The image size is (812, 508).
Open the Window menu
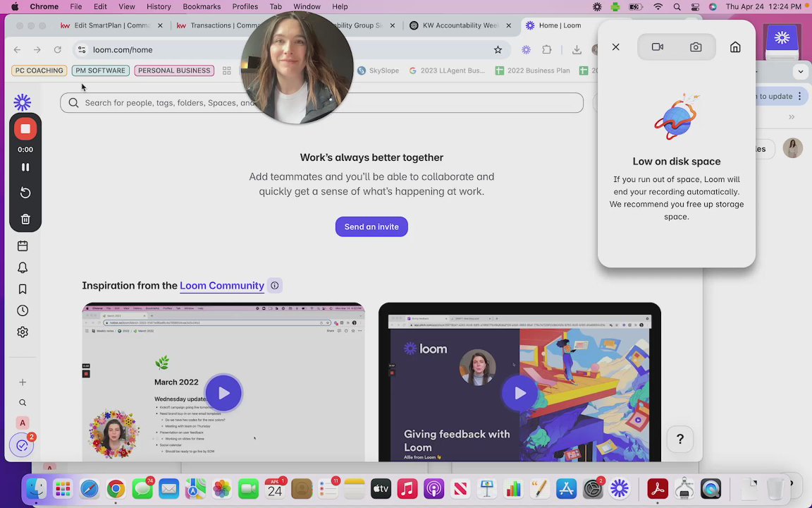coord(307,7)
